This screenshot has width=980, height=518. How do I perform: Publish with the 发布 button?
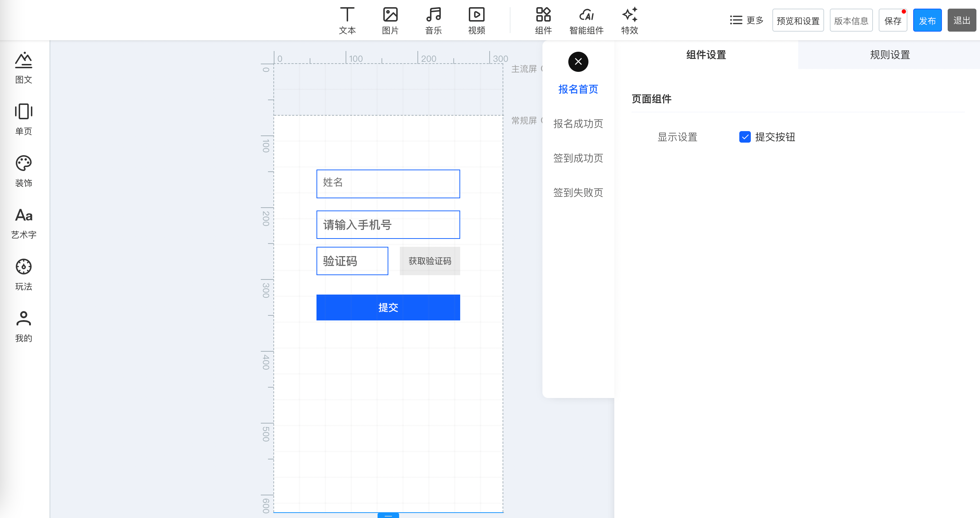click(x=927, y=20)
